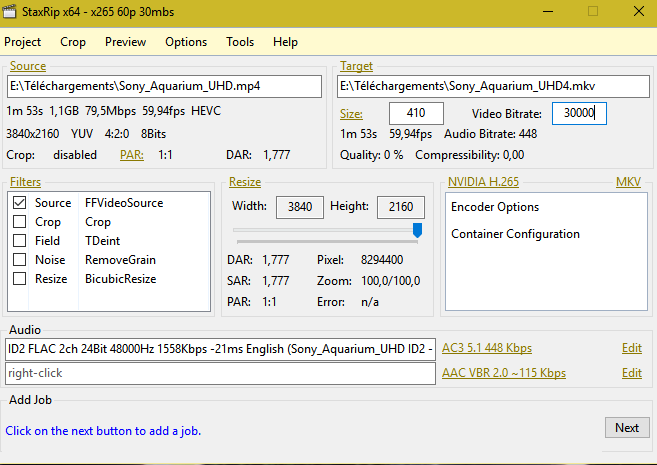Open the AAC VBR 2.0 ~115 Kbps profile link
The image size is (657, 465).
[x=504, y=373]
